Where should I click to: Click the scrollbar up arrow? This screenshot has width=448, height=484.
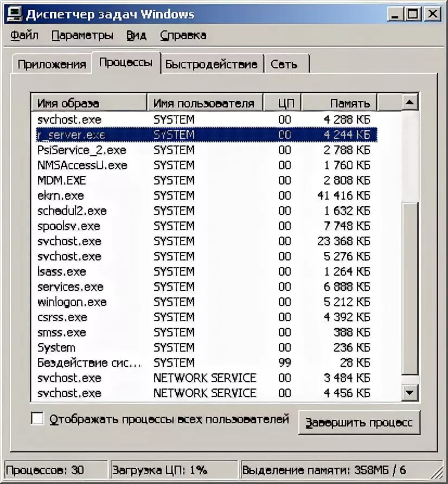[x=410, y=103]
